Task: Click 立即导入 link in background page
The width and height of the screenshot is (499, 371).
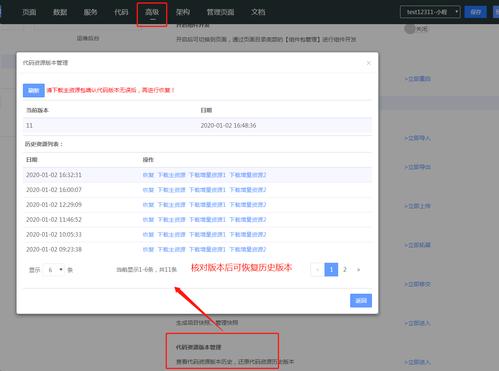Action: point(418,138)
